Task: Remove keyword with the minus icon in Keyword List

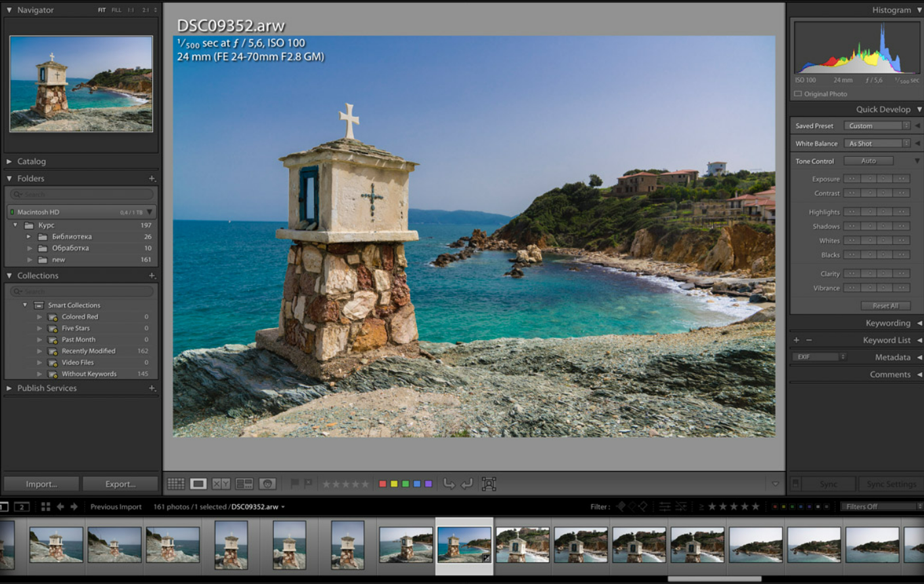Action: coord(809,340)
